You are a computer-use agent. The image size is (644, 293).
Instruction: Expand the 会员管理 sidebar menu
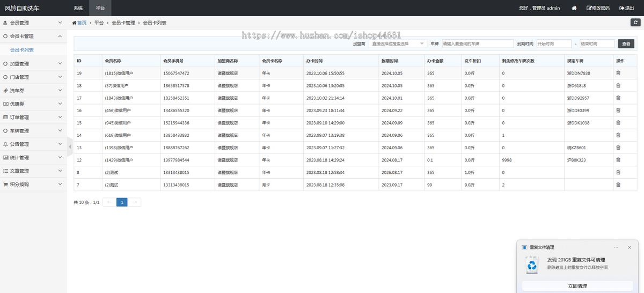(x=33, y=23)
